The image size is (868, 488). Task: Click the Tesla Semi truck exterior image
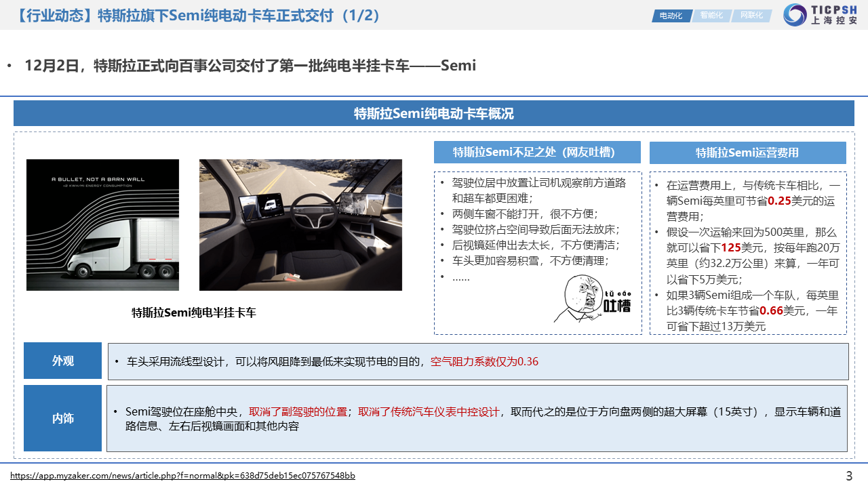coord(102,225)
